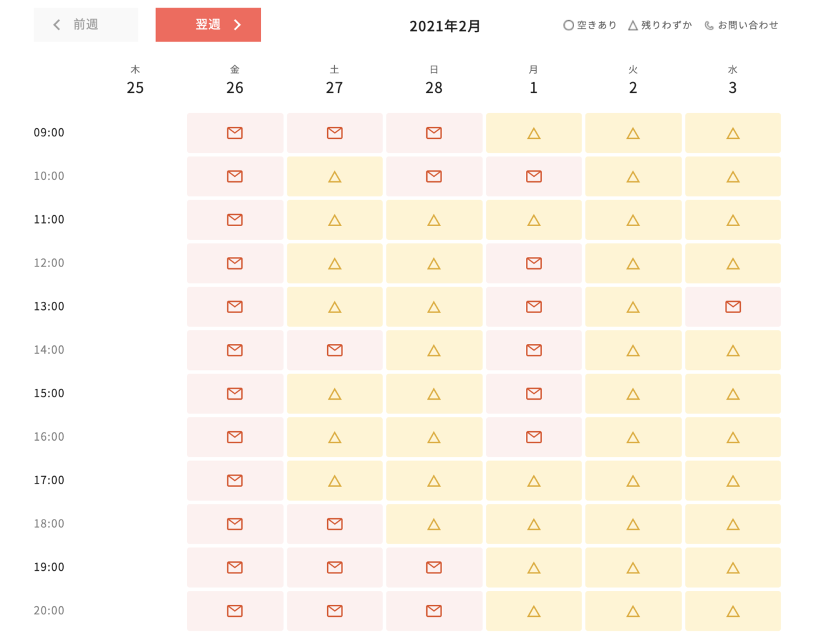Pick triangle slot Wednesday 3 at 19:00

[x=733, y=568]
